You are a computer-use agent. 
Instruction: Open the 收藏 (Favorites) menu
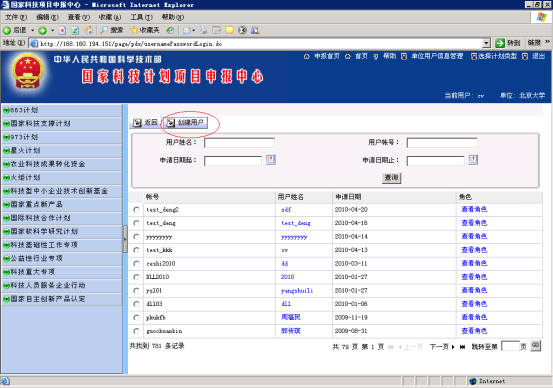coord(110,17)
